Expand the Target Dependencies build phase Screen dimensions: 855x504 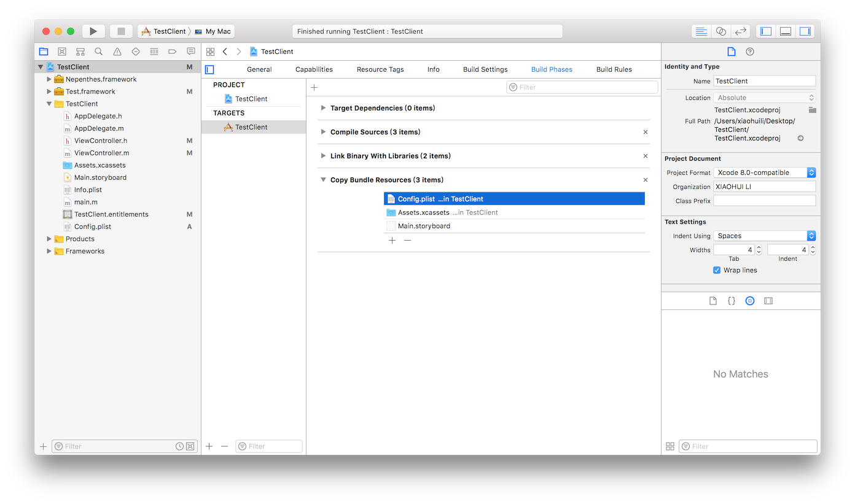(x=323, y=108)
